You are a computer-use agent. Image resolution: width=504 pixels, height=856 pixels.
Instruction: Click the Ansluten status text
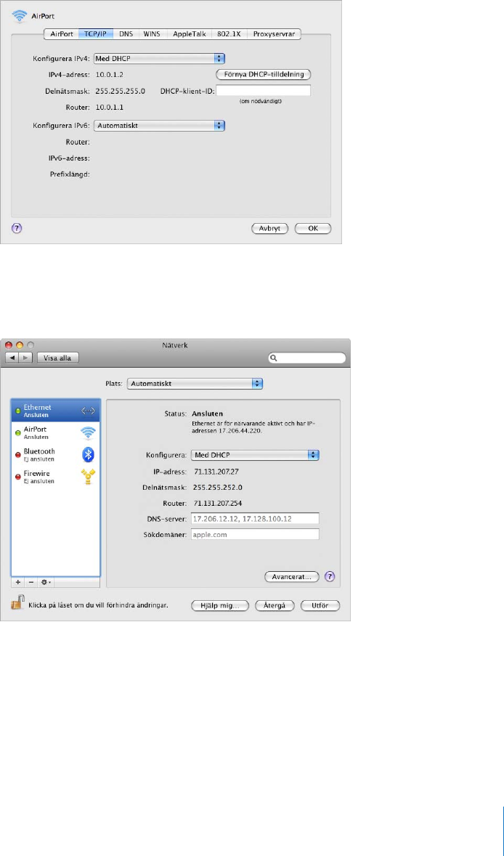tap(208, 413)
